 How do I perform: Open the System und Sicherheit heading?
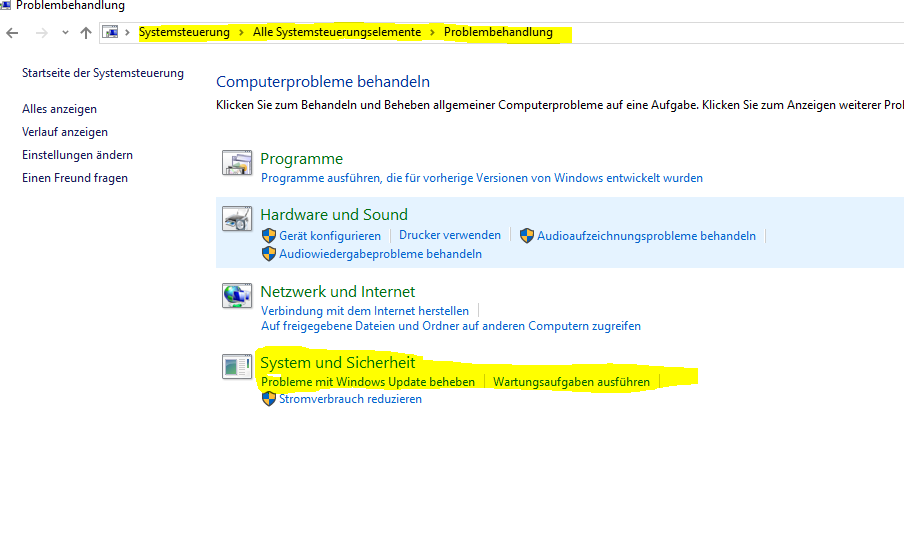(x=337, y=363)
